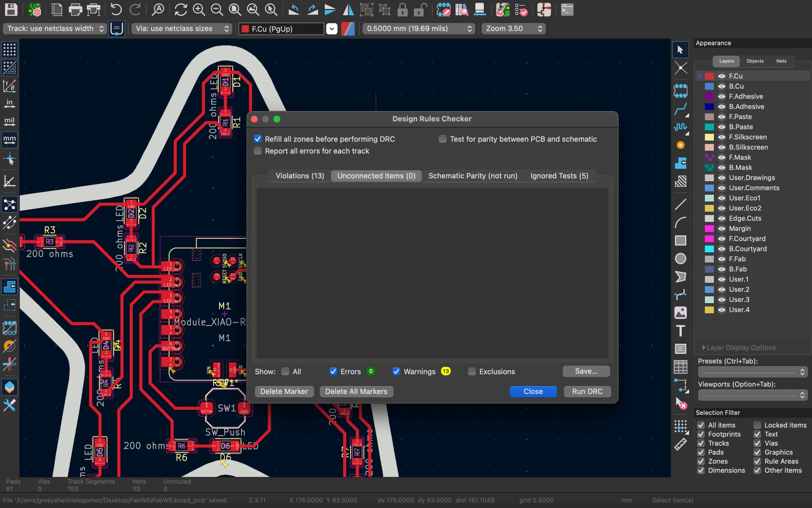Click the Save board icon
This screenshot has height=508, width=812.
11,9
